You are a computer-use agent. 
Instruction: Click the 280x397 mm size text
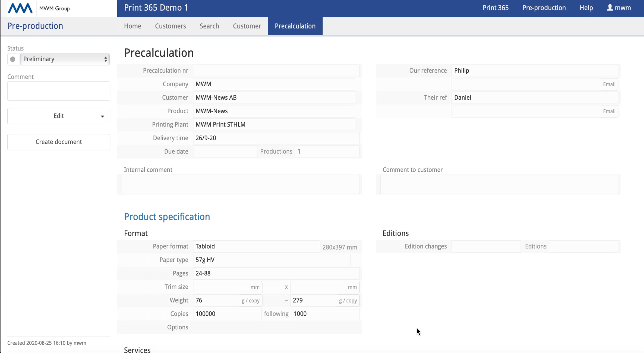pos(340,247)
